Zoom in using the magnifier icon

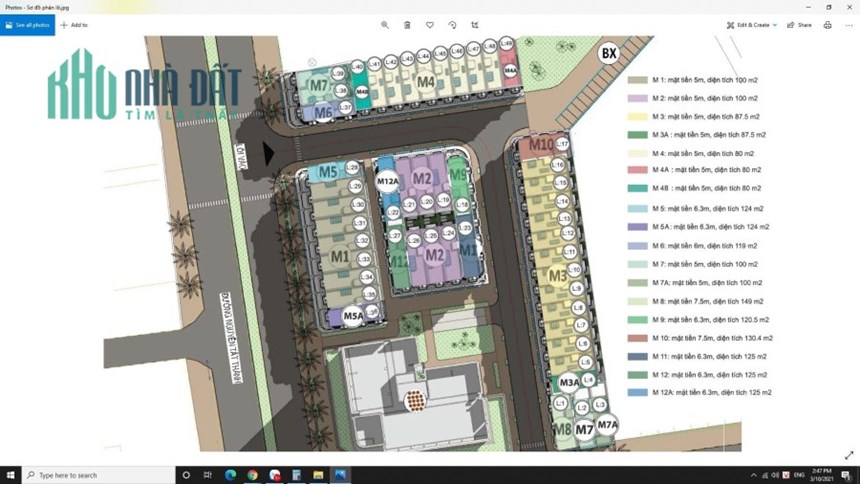pos(385,25)
